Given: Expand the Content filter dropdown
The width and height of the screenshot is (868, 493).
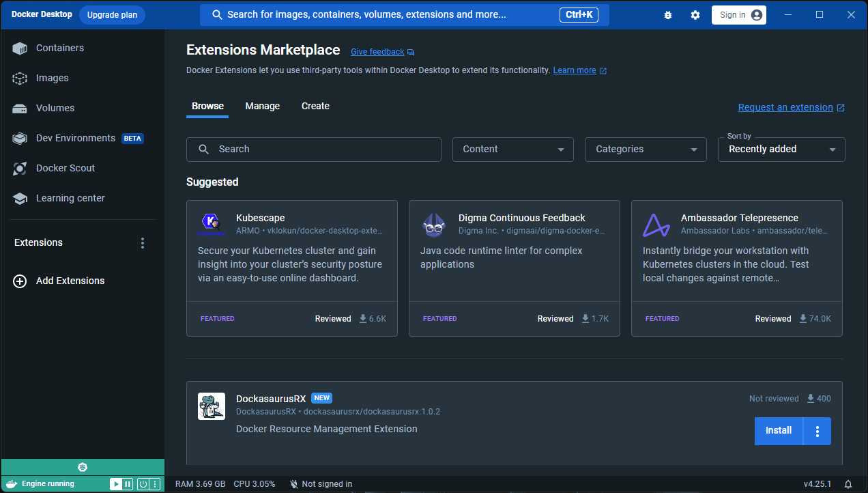Looking at the screenshot, I should pos(513,150).
